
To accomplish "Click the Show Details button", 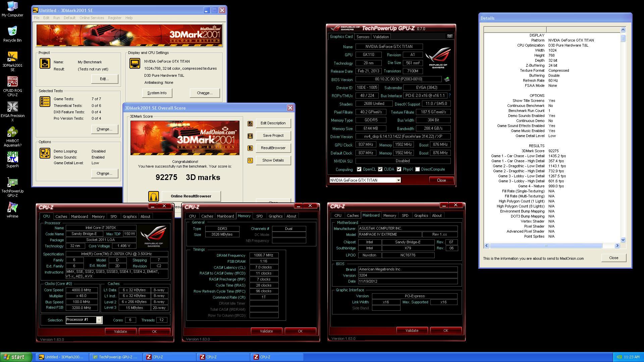I will click(x=273, y=161).
